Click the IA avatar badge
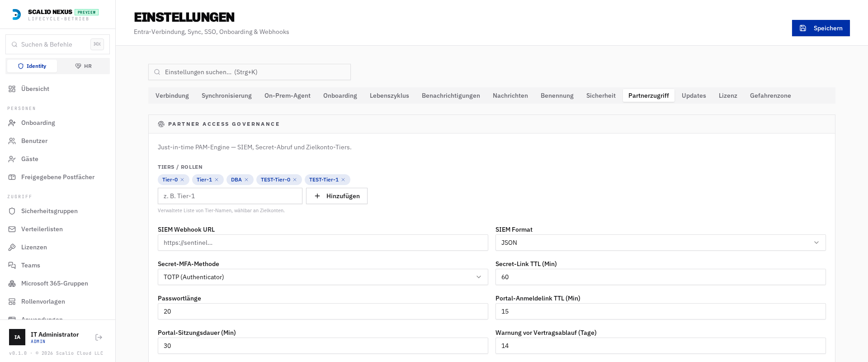Screen dimensions: 868x362 [17, 337]
